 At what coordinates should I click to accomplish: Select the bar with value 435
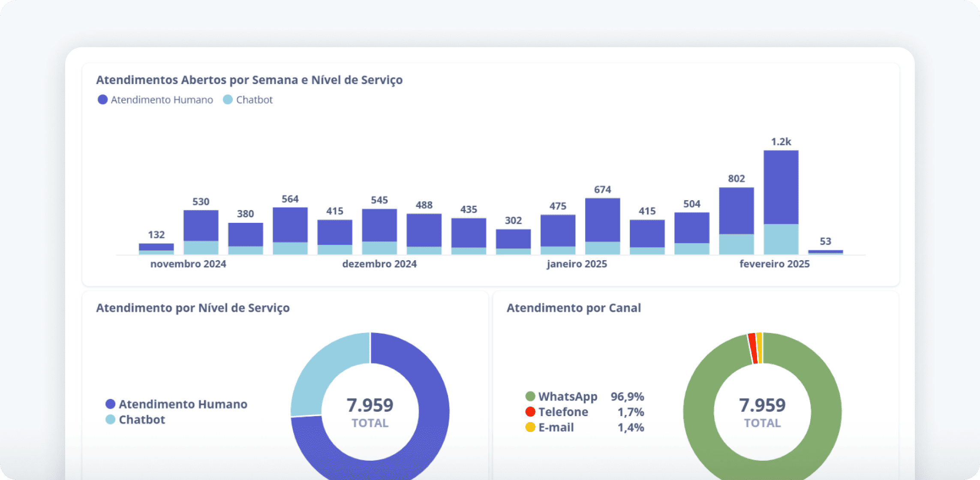(x=469, y=236)
